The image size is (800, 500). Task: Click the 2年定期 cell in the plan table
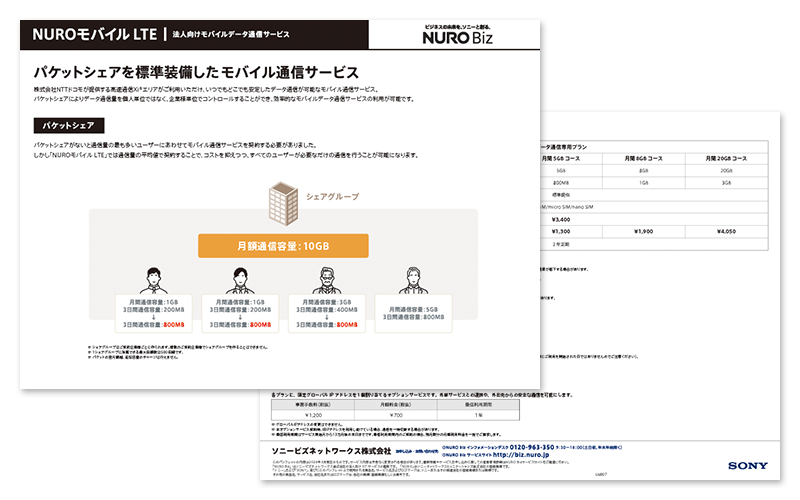tap(561, 244)
